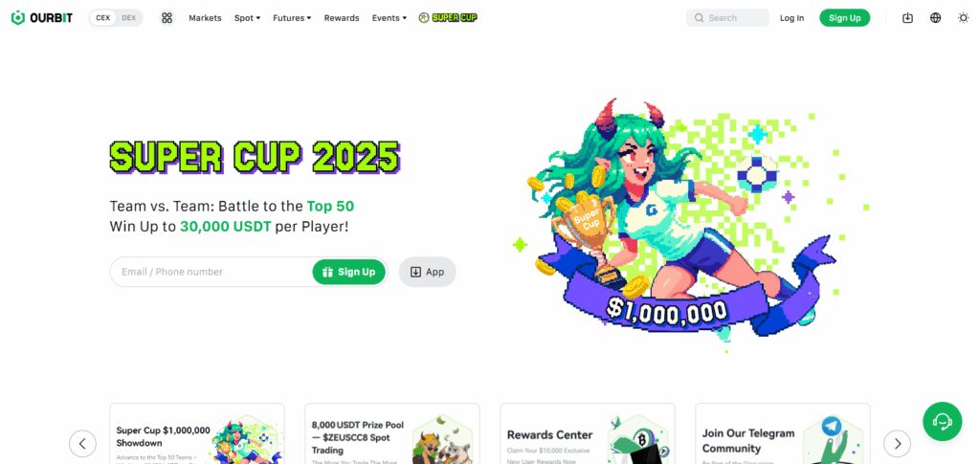
Task: Expand the Events dropdown menu
Action: pos(390,18)
